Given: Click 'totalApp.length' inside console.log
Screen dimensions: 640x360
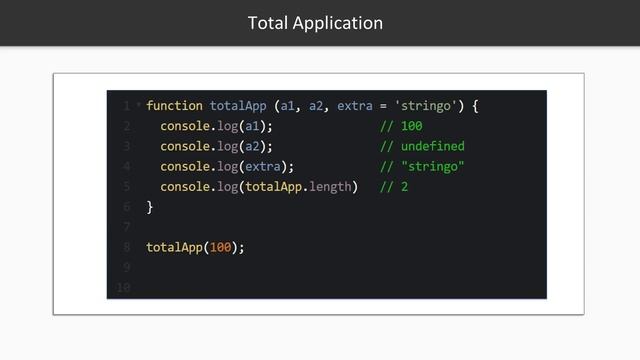Looking at the screenshot, I should (x=298, y=187).
